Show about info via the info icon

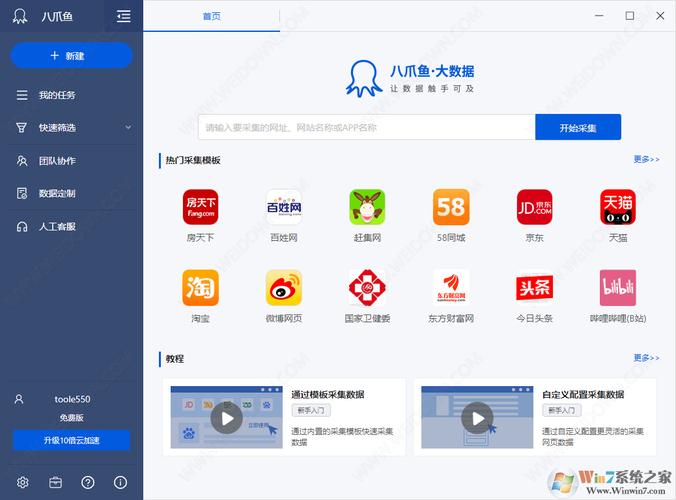pyautogui.click(x=120, y=482)
